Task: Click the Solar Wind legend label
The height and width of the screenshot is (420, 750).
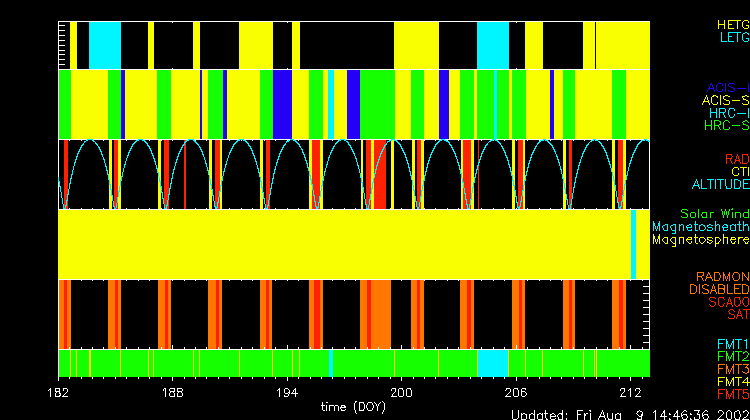Action: [714, 214]
